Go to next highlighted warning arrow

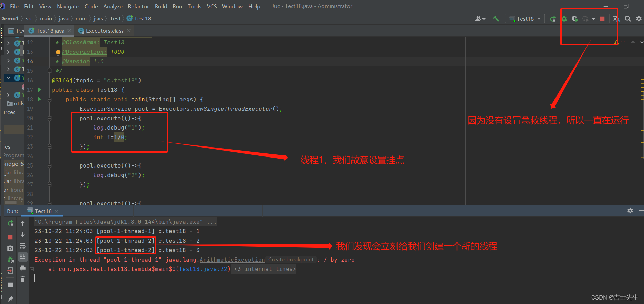[642, 42]
